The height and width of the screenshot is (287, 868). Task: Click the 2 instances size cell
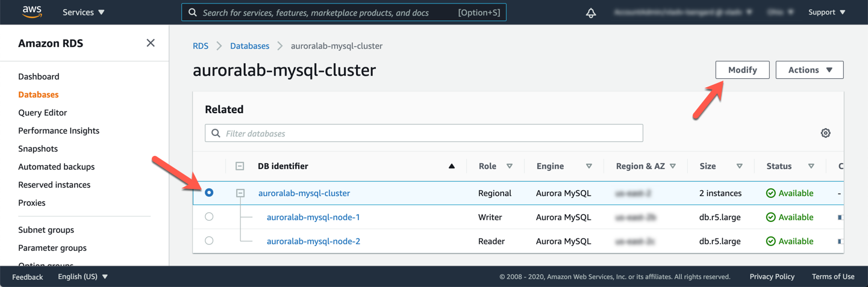coord(720,193)
